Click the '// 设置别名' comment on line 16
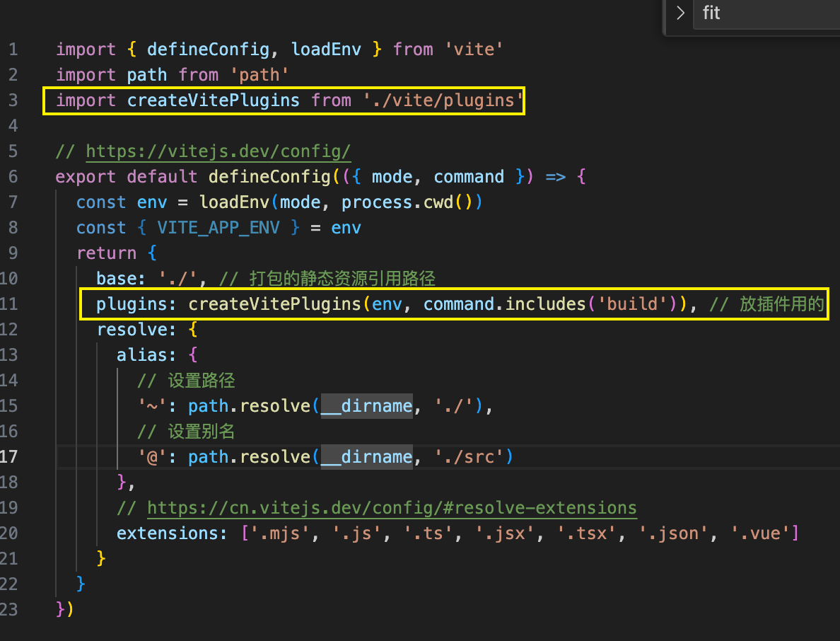Viewport: 840px width, 641px height. click(x=186, y=432)
